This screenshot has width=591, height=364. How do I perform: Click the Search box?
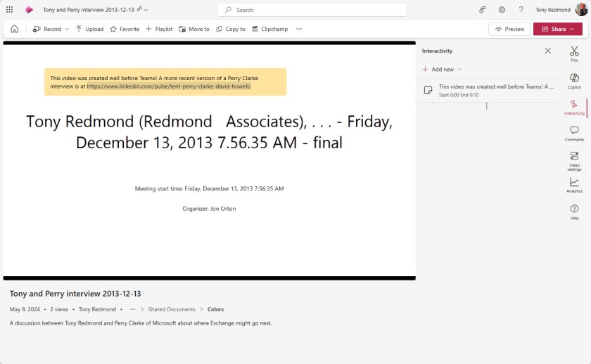312,10
